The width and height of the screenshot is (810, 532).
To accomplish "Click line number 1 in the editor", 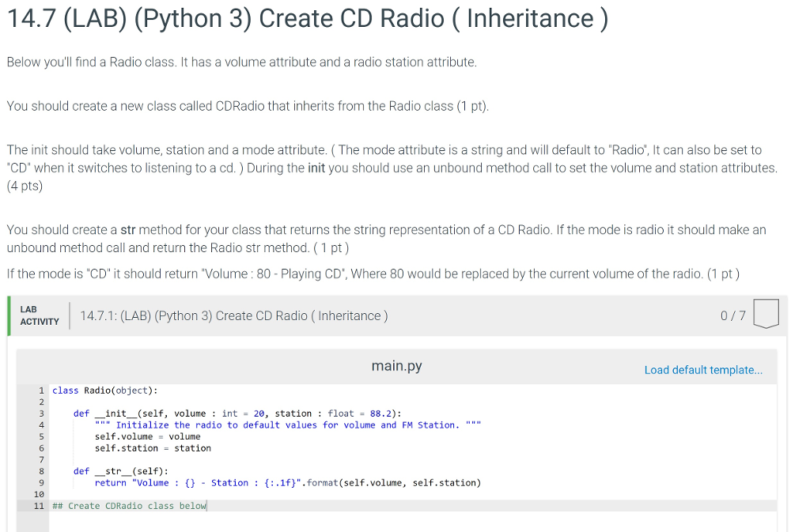I will (41, 390).
